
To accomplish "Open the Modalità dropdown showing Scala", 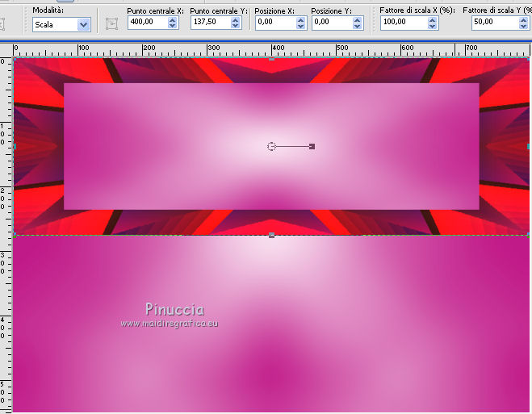I will pos(61,25).
